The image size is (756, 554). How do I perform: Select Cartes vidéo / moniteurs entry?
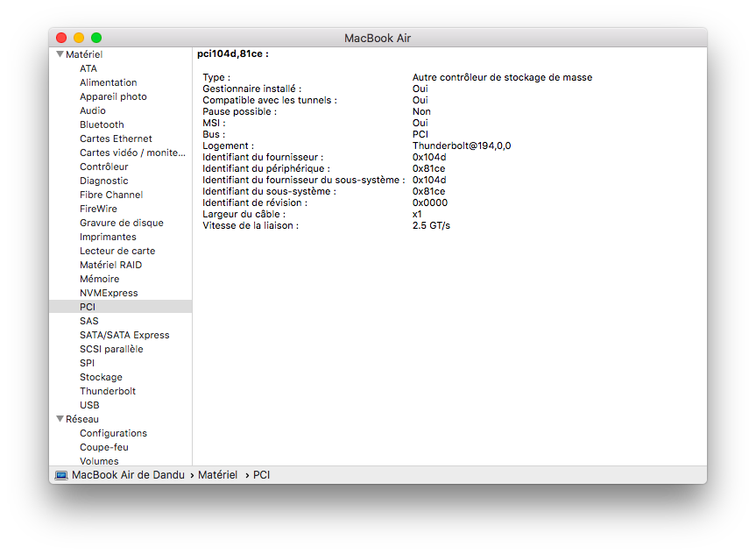click(132, 153)
